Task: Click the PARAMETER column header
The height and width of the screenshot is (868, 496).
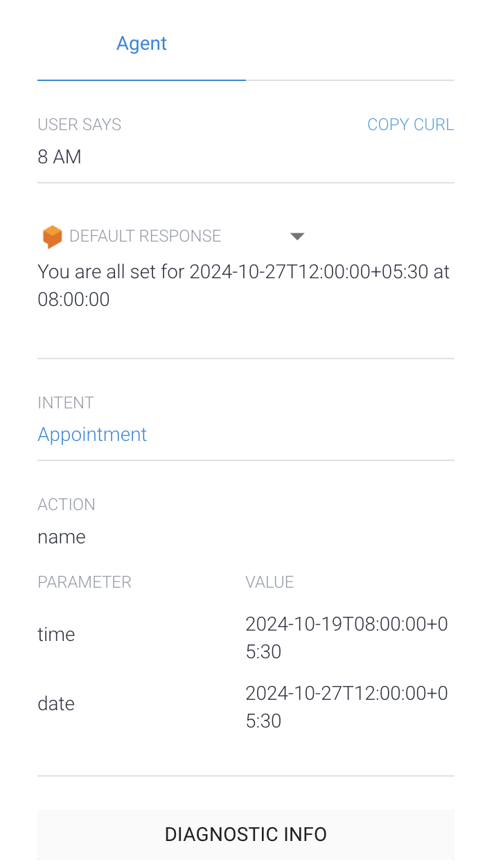Action: [x=84, y=581]
